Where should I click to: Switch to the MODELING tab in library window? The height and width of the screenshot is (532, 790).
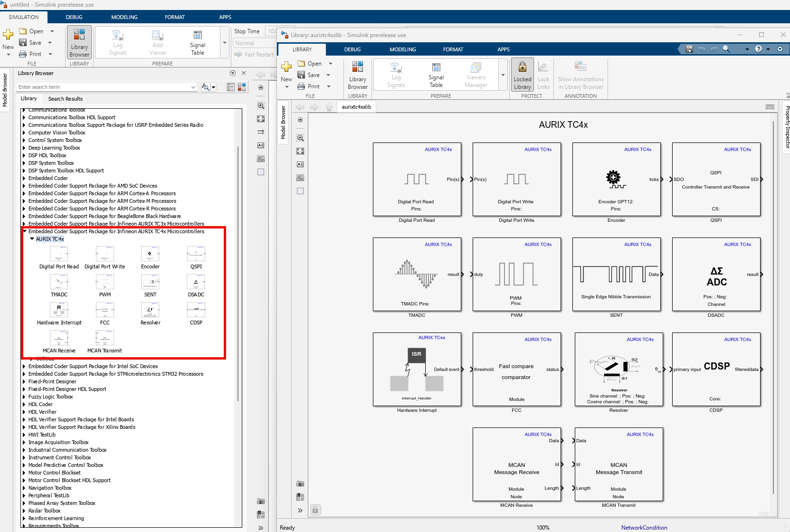(x=402, y=49)
